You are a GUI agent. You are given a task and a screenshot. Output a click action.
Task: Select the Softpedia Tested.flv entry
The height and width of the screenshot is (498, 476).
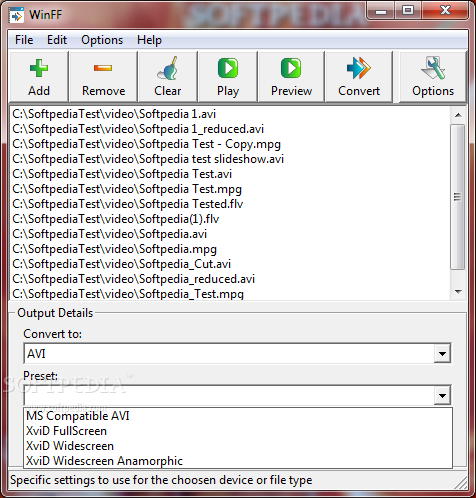230,204
